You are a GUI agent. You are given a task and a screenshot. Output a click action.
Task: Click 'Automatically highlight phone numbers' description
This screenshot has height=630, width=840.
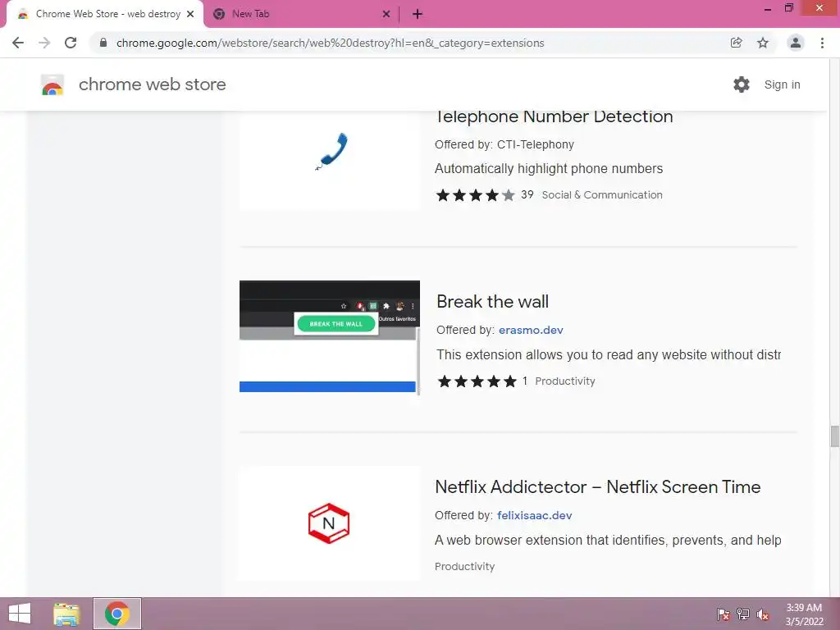549,169
